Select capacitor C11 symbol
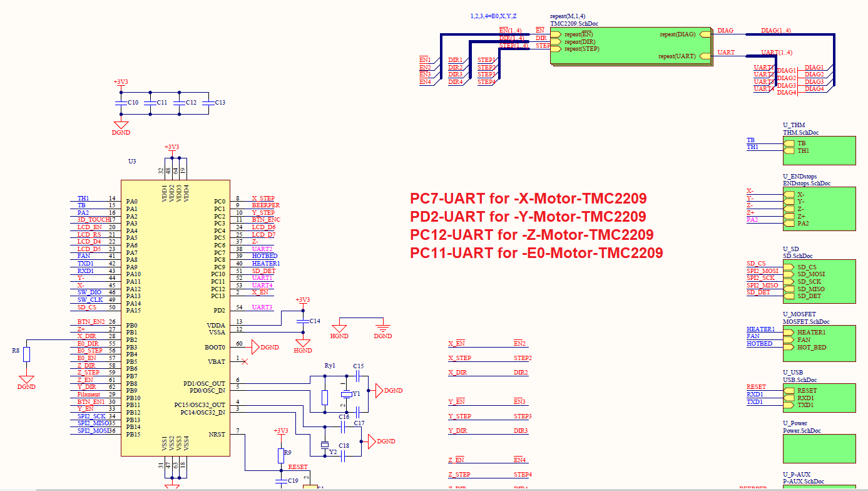The width and height of the screenshot is (868, 491). point(150,102)
